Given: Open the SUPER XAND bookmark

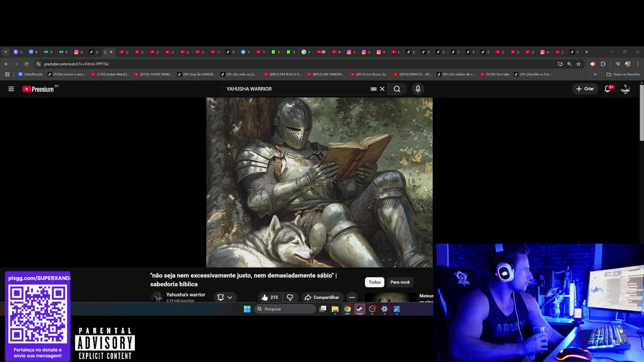Looking at the screenshot, I should click(153, 74).
